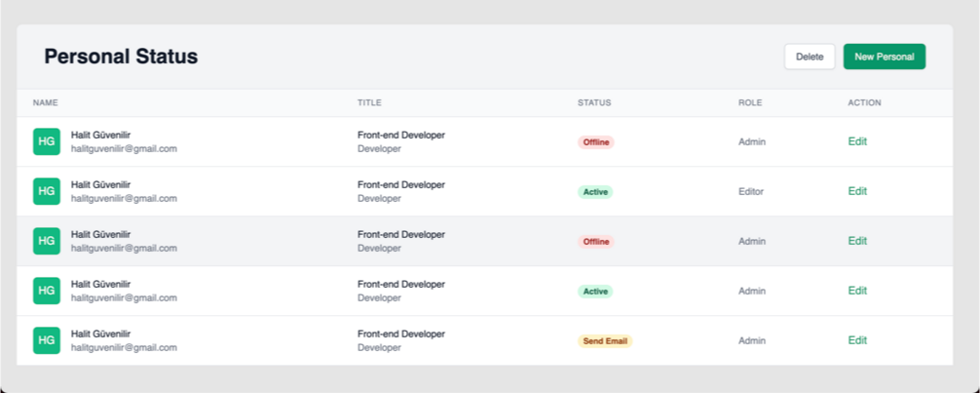Click the Admin role in the Send Email row
Image resolution: width=980 pixels, height=393 pixels.
coord(752,340)
